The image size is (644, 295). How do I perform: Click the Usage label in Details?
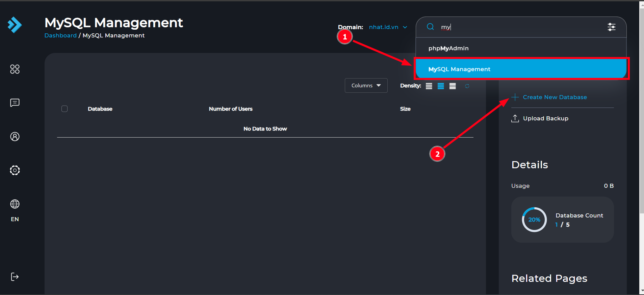click(520, 186)
